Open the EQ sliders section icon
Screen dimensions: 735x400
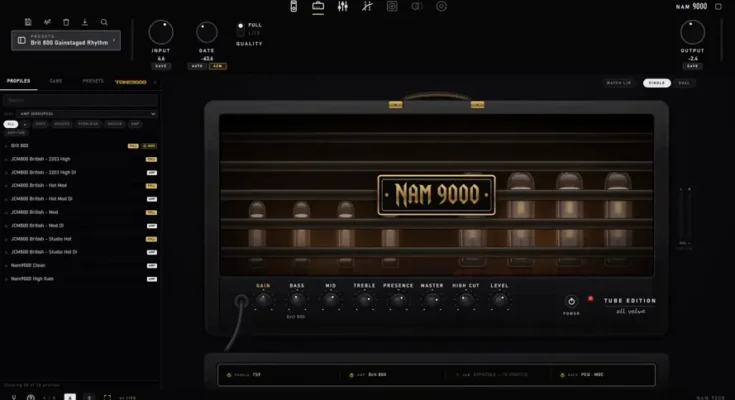click(343, 6)
